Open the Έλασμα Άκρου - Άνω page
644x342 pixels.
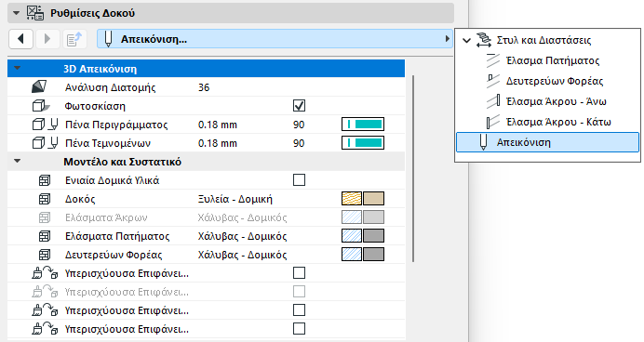click(x=557, y=101)
